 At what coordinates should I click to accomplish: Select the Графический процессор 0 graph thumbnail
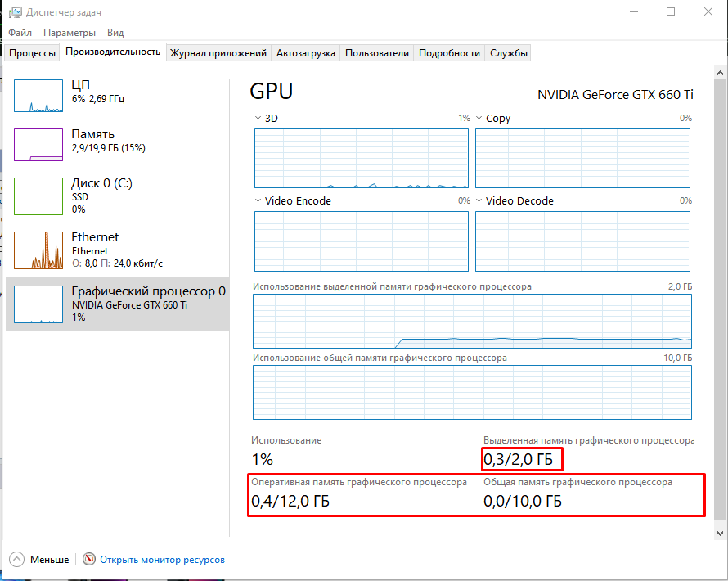coord(38,304)
